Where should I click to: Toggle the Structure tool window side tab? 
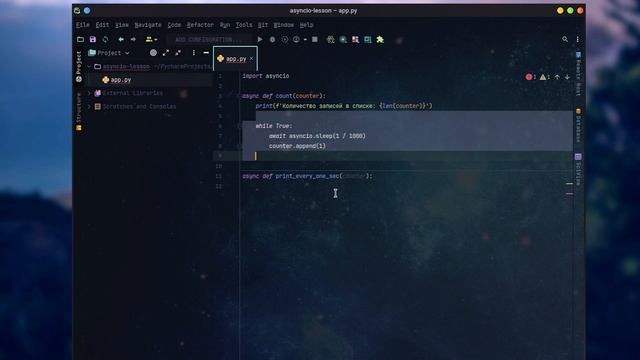tap(79, 111)
